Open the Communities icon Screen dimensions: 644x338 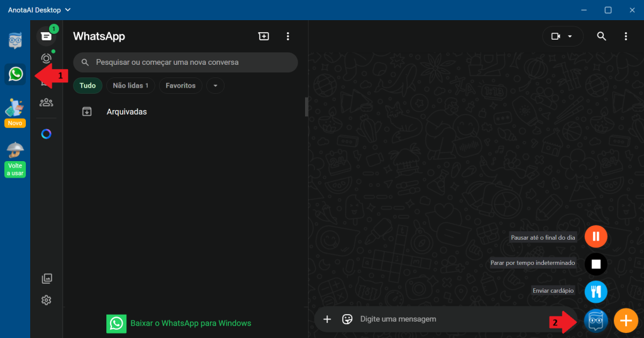tap(46, 102)
